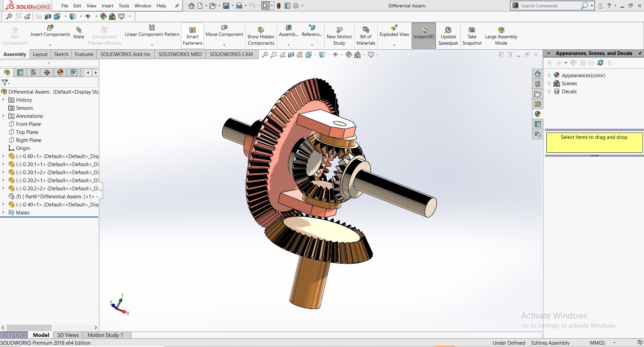Insert a Bill of Materials

[x=366, y=36]
